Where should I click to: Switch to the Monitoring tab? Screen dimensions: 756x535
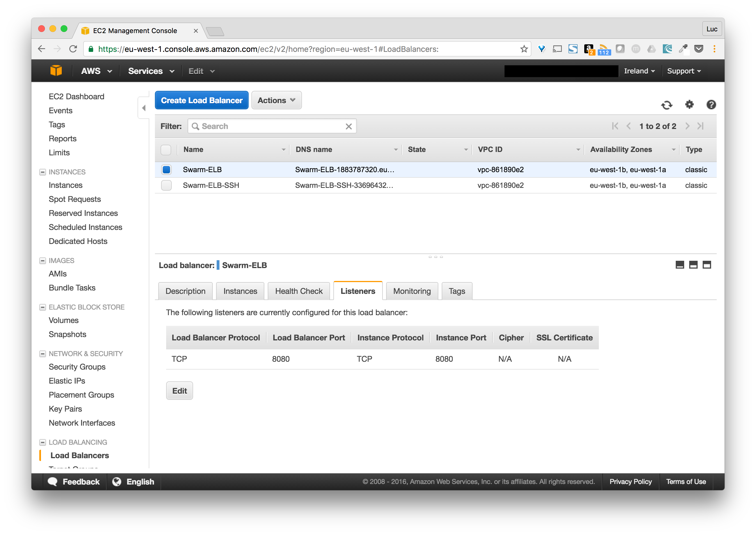point(412,291)
